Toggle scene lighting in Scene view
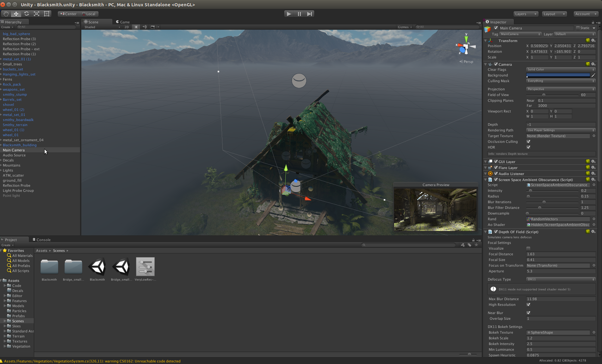602x364 pixels. (x=136, y=27)
